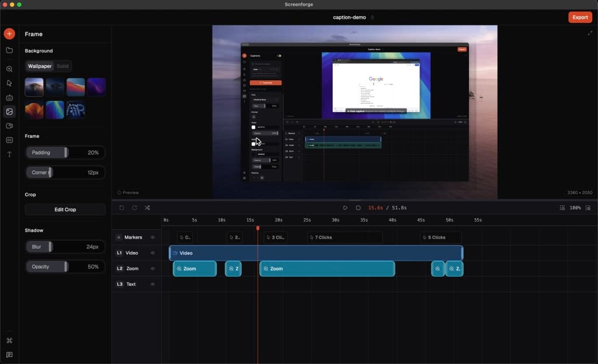598x364 pixels.
Task: Click the Edit Crop button
Action: [x=65, y=209]
